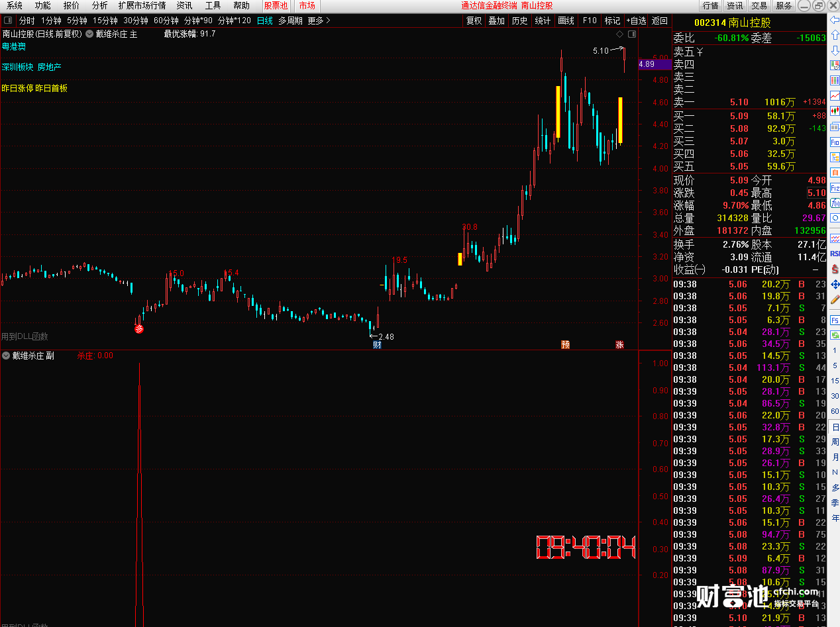840x627 pixels.
Task: Open the F10 company info sidebar icon
Action: [835, 142]
